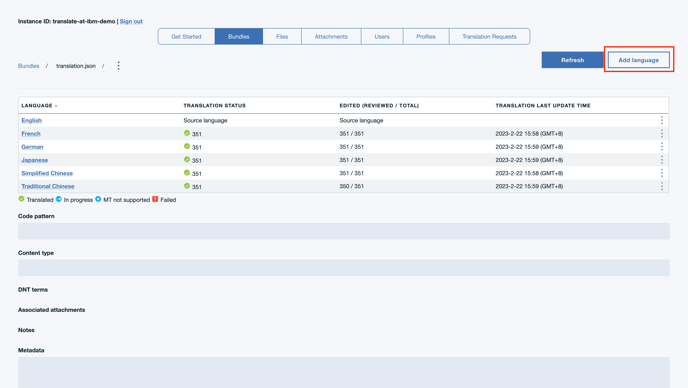The height and width of the screenshot is (388, 688).
Task: Switch to the Get Started tab
Action: tap(186, 36)
